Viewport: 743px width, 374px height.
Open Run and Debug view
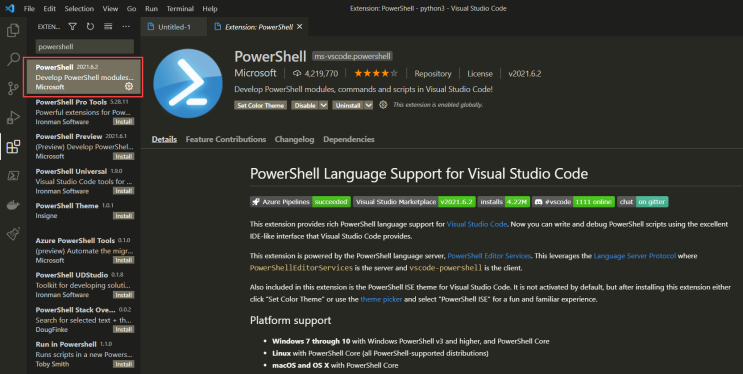click(13, 117)
